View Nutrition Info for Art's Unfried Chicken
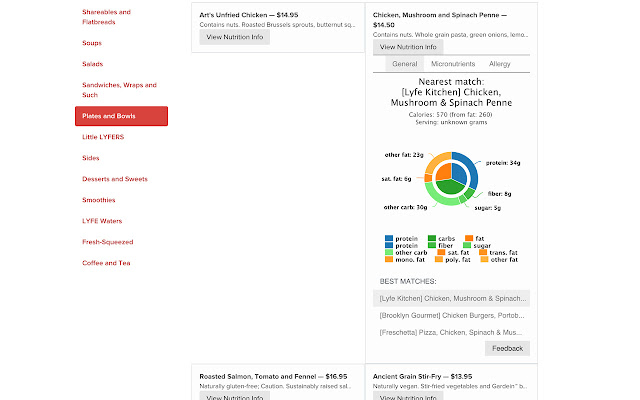Viewport: 640px width, 400px height. [x=235, y=37]
